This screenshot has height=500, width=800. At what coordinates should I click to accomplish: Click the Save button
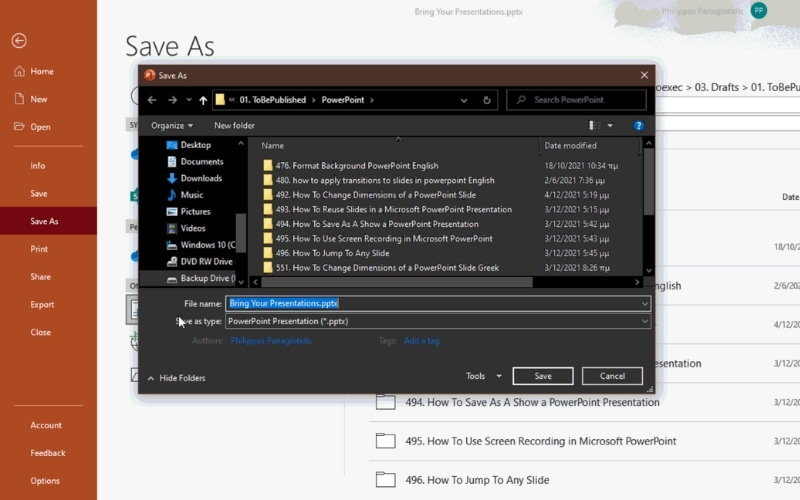tap(543, 376)
